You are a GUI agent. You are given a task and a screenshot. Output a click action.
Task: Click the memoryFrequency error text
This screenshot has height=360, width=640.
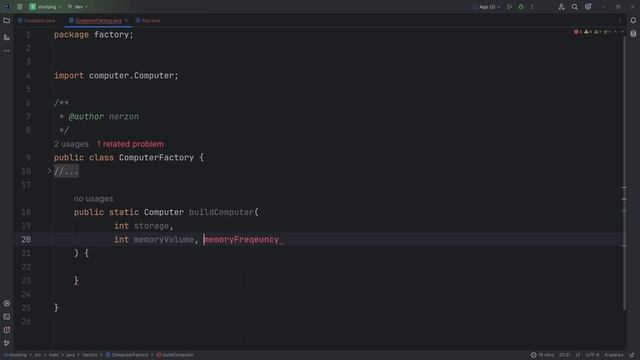[x=241, y=240]
